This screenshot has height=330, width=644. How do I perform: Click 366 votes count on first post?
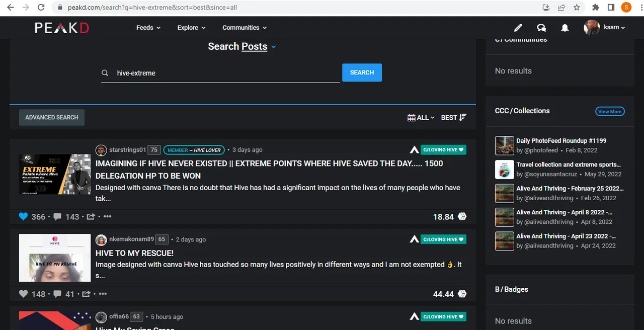(38, 217)
